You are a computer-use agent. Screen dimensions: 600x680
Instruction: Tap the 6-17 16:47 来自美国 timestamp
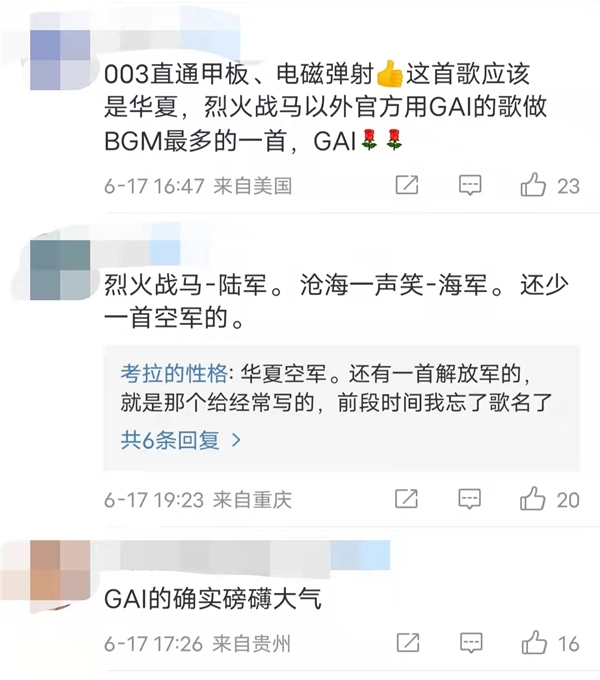tap(198, 186)
